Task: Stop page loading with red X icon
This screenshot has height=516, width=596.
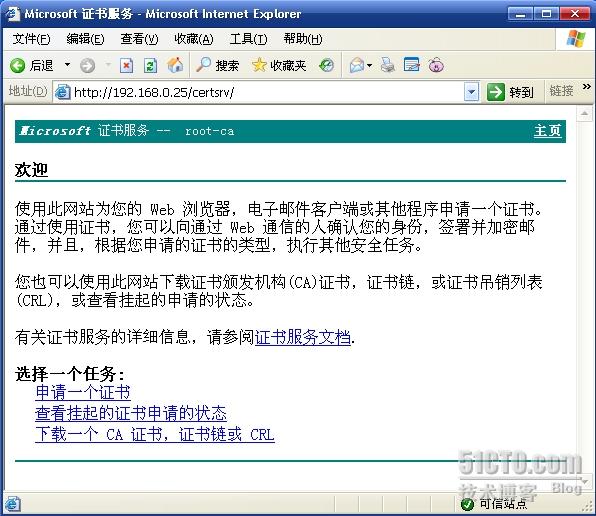Action: [x=126, y=66]
